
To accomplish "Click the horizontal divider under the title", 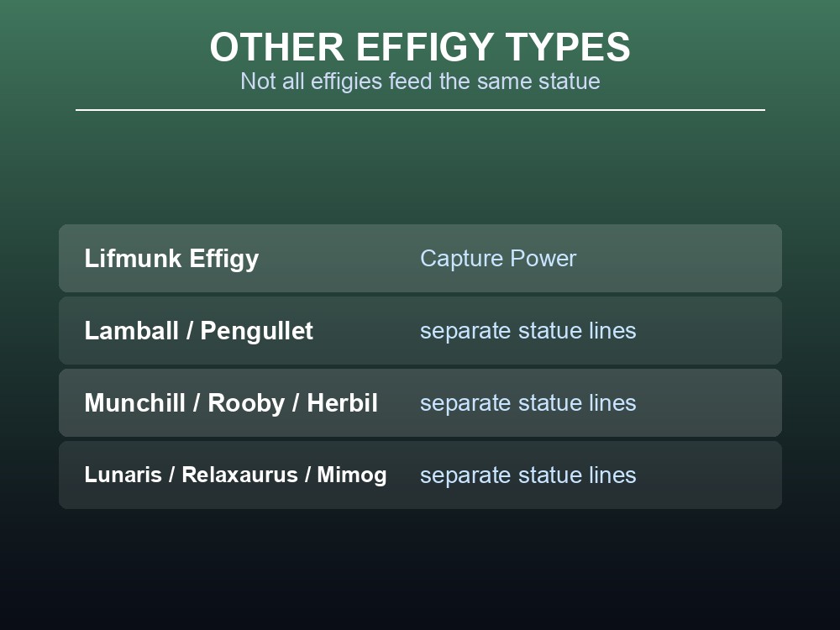I will 420,110.
